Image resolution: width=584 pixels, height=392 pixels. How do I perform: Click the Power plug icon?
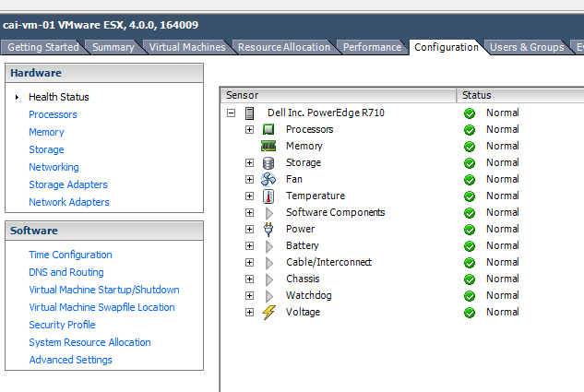coord(268,230)
